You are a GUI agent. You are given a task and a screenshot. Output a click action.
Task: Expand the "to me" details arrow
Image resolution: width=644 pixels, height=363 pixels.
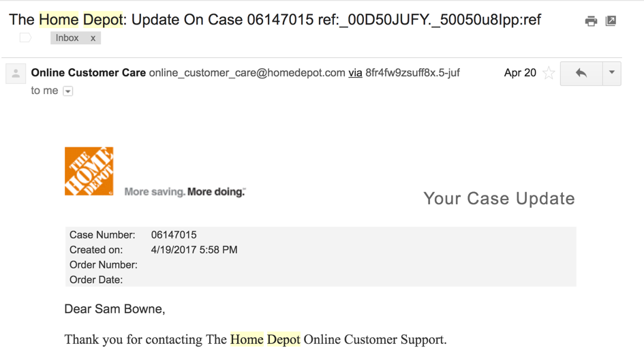(68, 91)
